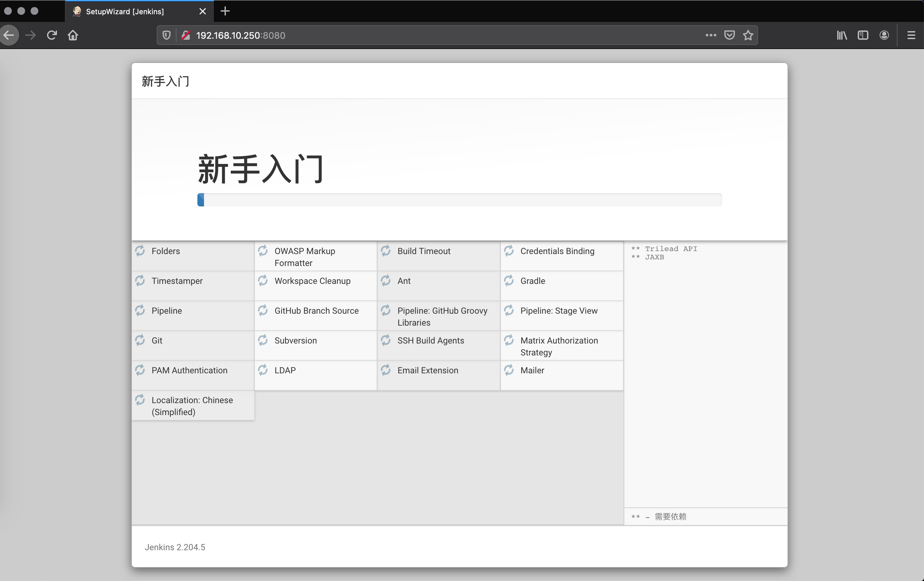Image resolution: width=924 pixels, height=581 pixels.
Task: Click the Credentials Binding label
Action: pos(557,251)
